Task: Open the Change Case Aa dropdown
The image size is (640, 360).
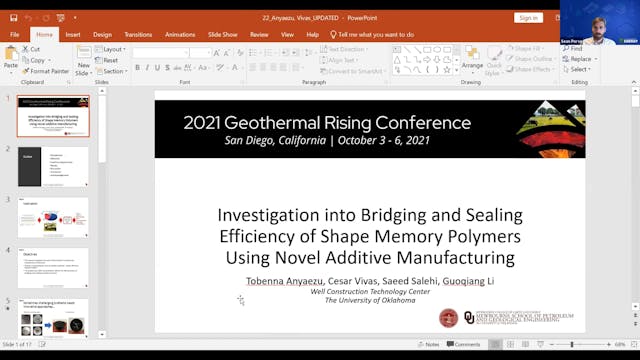Action: [203, 68]
